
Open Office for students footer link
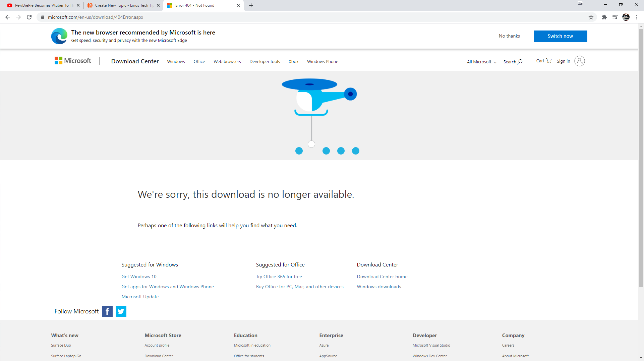(x=249, y=356)
